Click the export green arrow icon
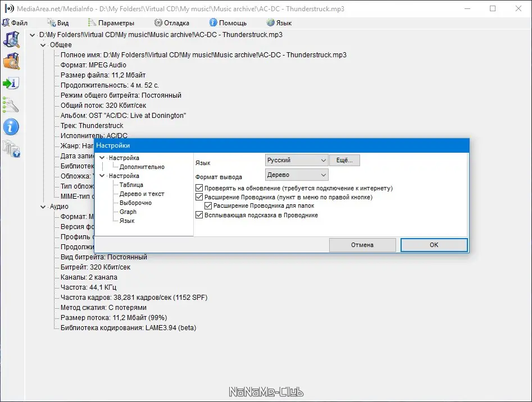This screenshot has height=402, width=532. point(11,83)
